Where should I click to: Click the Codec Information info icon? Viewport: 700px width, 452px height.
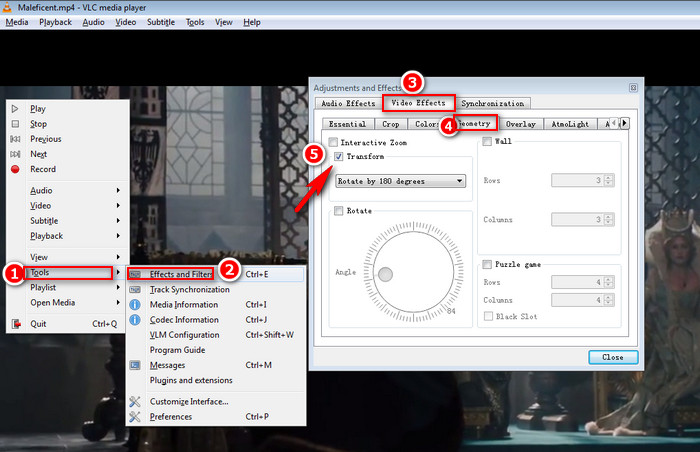tap(135, 320)
